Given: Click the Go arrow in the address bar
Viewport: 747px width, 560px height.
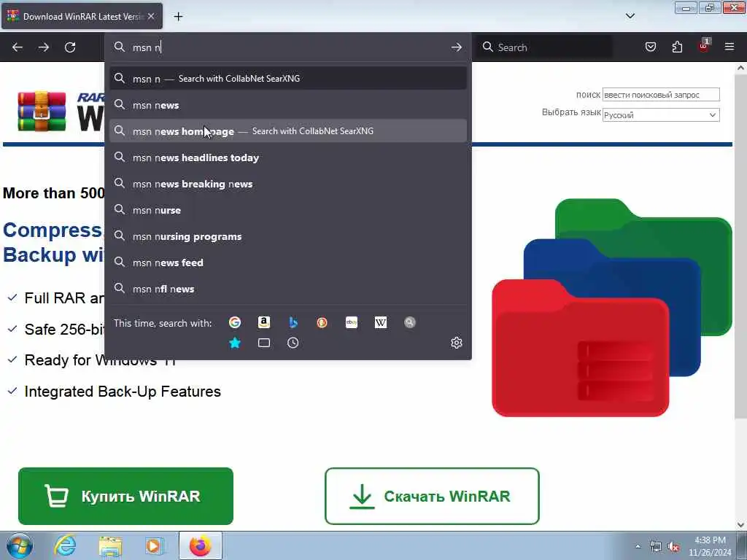Looking at the screenshot, I should point(457,47).
